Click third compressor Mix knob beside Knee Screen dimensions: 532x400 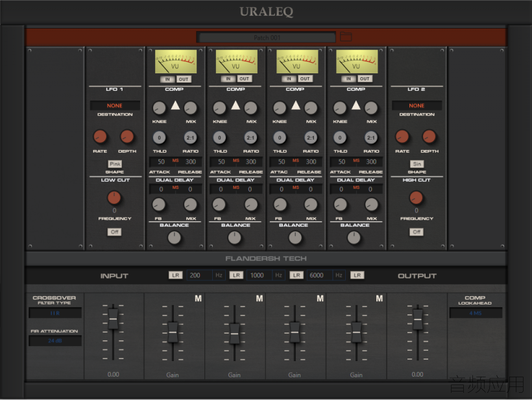click(311, 108)
